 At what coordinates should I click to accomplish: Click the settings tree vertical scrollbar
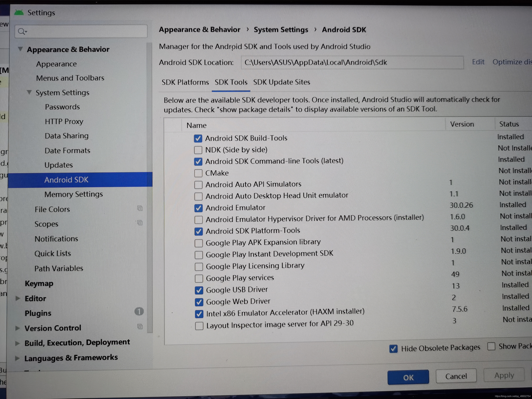click(150, 188)
